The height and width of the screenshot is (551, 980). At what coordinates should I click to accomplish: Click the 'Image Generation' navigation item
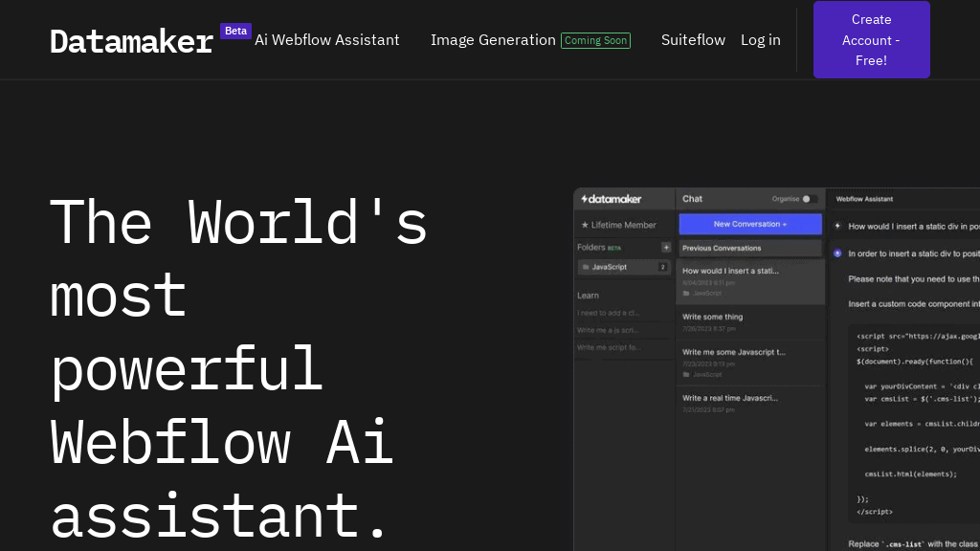493,40
